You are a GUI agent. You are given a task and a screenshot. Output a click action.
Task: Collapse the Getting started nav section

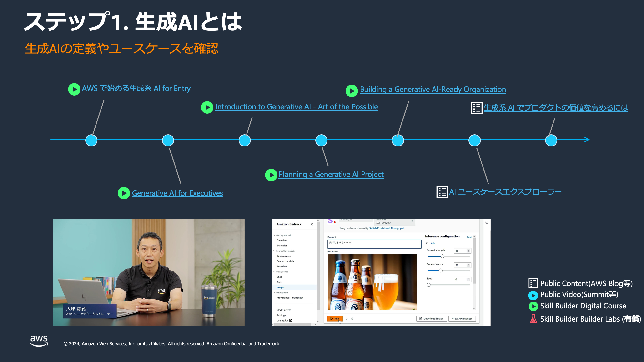click(x=274, y=235)
